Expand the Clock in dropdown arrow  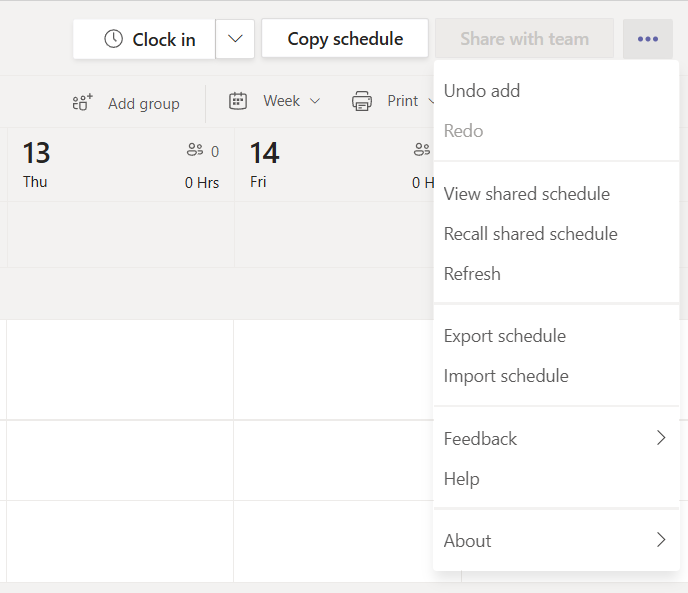[x=235, y=39]
